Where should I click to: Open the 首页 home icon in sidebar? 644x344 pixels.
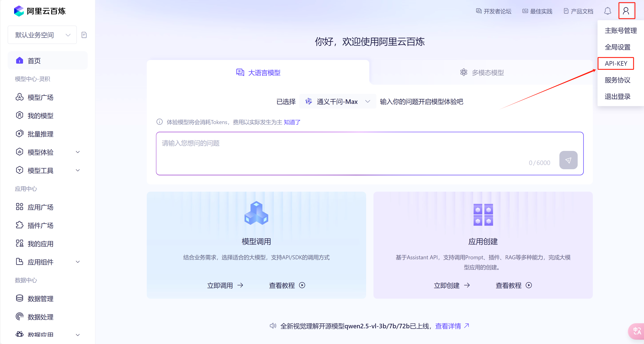(19, 60)
